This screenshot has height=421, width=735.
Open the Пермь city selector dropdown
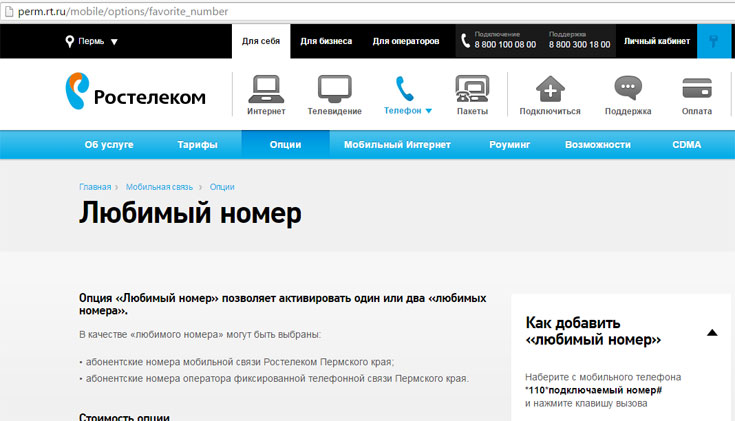92,42
